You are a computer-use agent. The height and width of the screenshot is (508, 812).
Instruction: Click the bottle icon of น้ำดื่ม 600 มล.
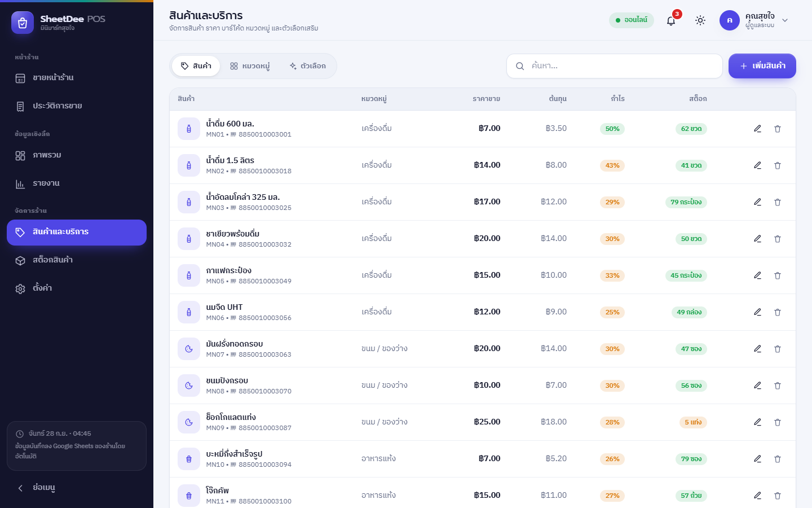tap(189, 129)
